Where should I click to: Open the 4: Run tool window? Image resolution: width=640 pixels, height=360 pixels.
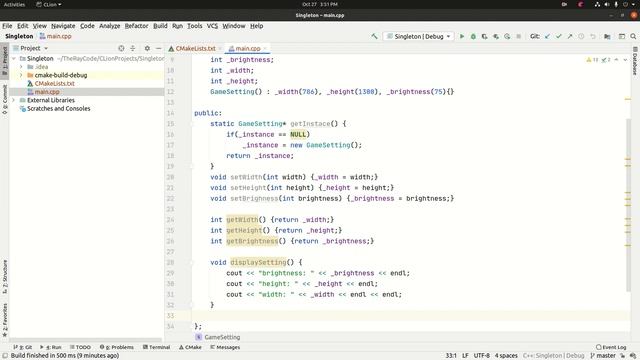pyautogui.click(x=51, y=347)
